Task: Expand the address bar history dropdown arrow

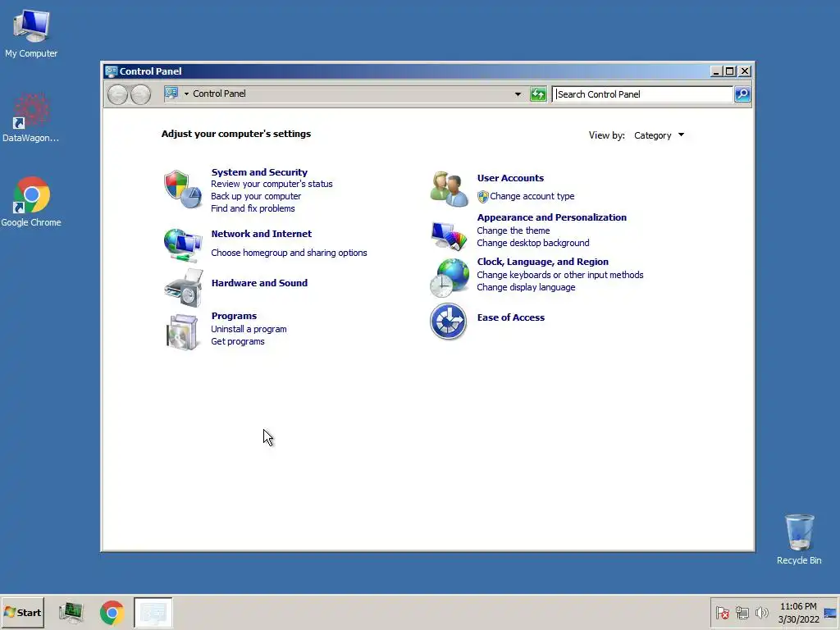Action: click(x=518, y=94)
